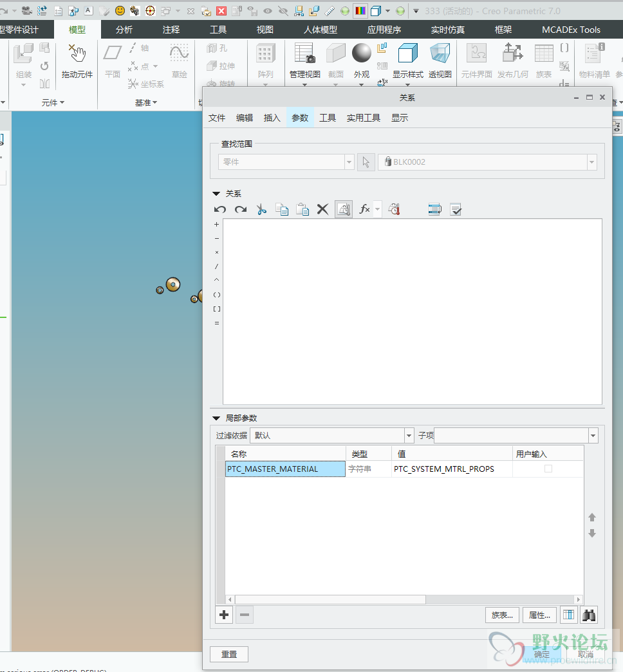Delete selection with the X icon
Screen dimensions: 623x672
pos(322,210)
